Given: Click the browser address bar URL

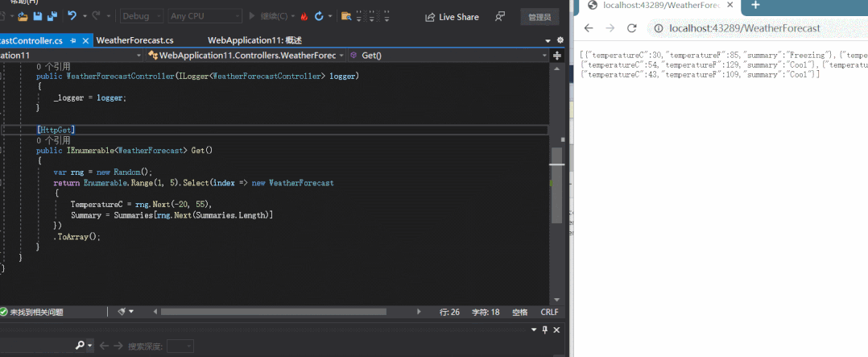Looking at the screenshot, I should [745, 28].
